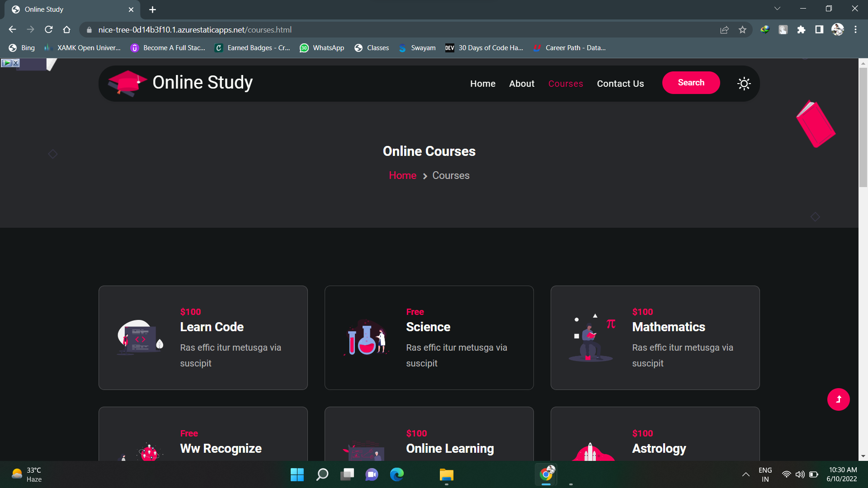
Task: Close the ad with X icon
Action: [x=16, y=63]
